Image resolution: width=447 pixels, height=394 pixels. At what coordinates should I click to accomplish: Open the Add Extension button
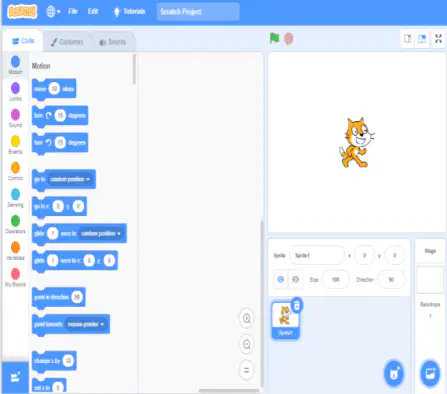[x=15, y=377]
